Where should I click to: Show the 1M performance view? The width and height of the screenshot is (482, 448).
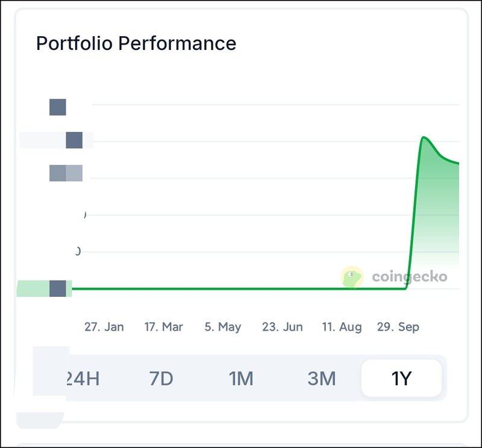click(241, 379)
